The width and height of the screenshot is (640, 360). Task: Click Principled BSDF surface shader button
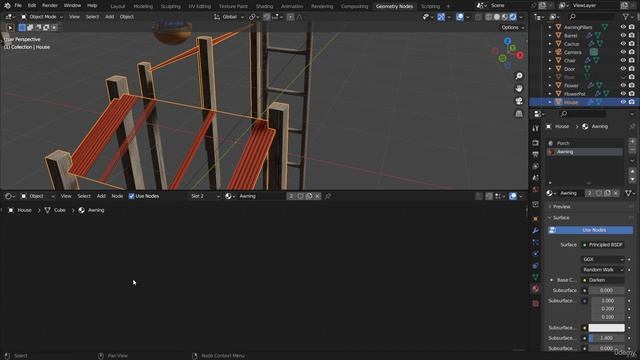(602, 244)
